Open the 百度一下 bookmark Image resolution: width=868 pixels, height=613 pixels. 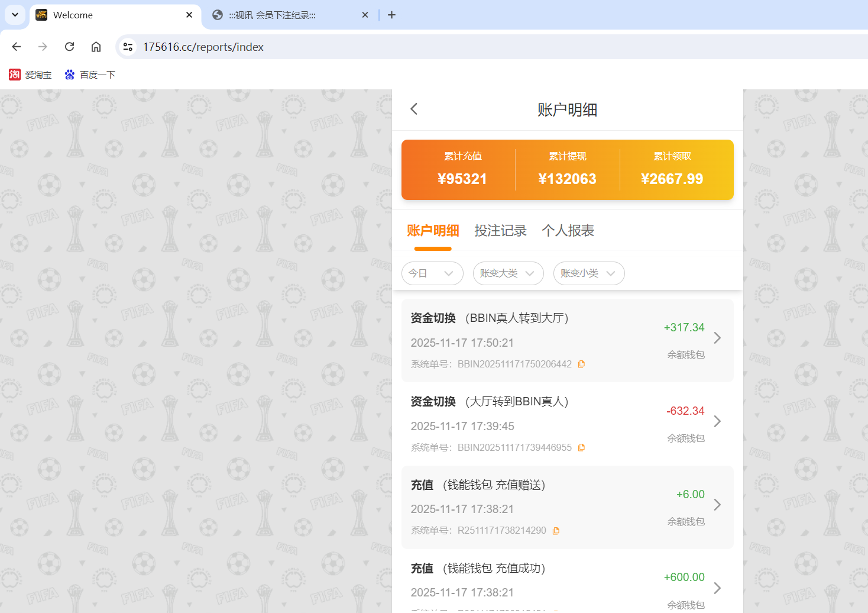[90, 75]
